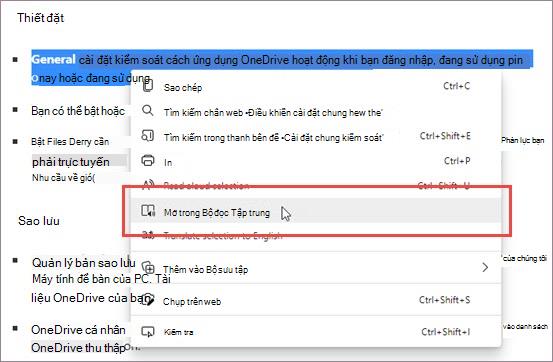Click the printer icon beside In
The height and width of the screenshot is (362, 553).
click(148, 160)
